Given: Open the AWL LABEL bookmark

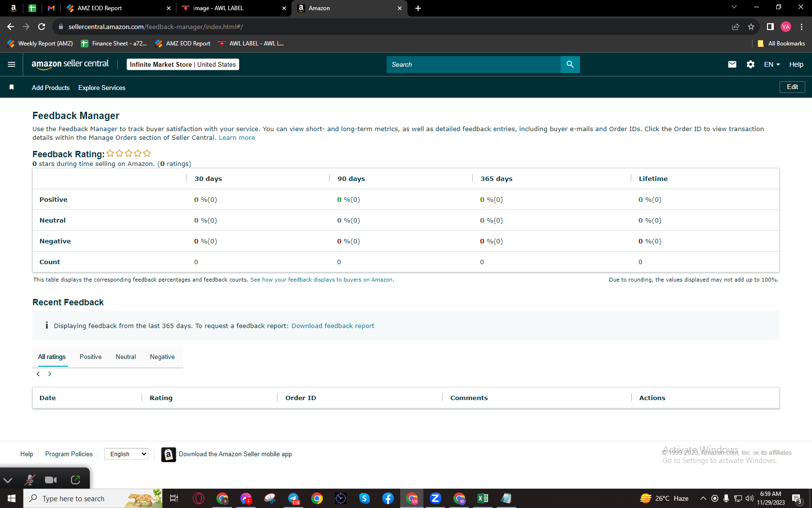Looking at the screenshot, I should coord(251,44).
